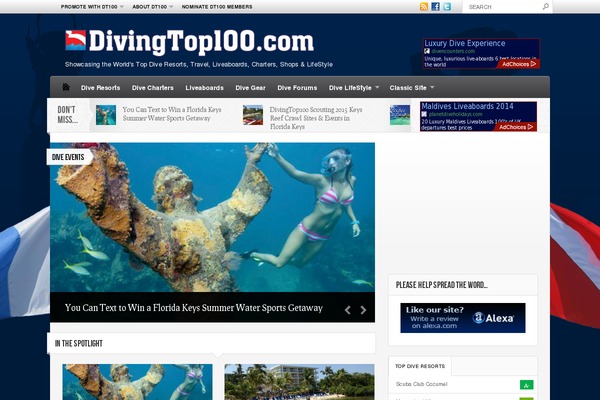This screenshot has width=600, height=400.
Task: Click the Alexa review banner
Action: [463, 318]
